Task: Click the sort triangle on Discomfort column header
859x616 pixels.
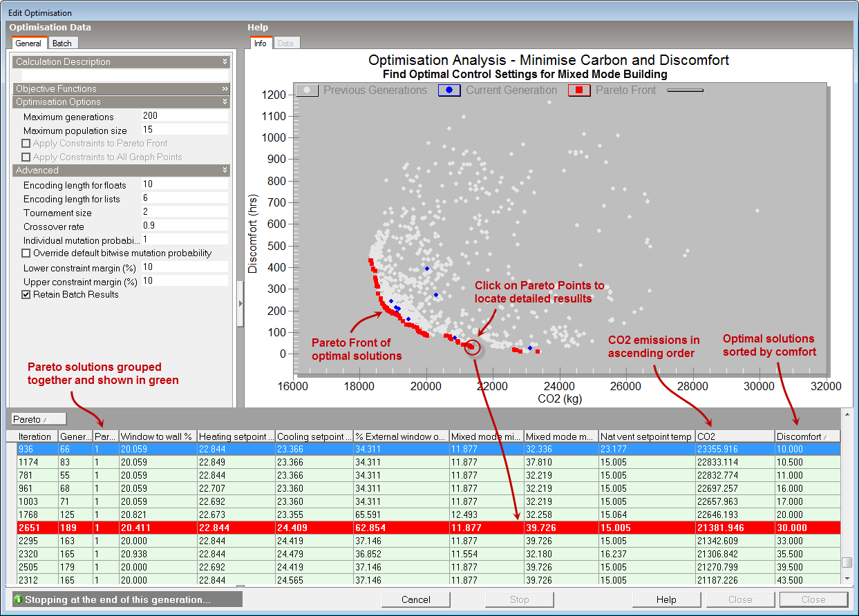Action: click(827, 436)
